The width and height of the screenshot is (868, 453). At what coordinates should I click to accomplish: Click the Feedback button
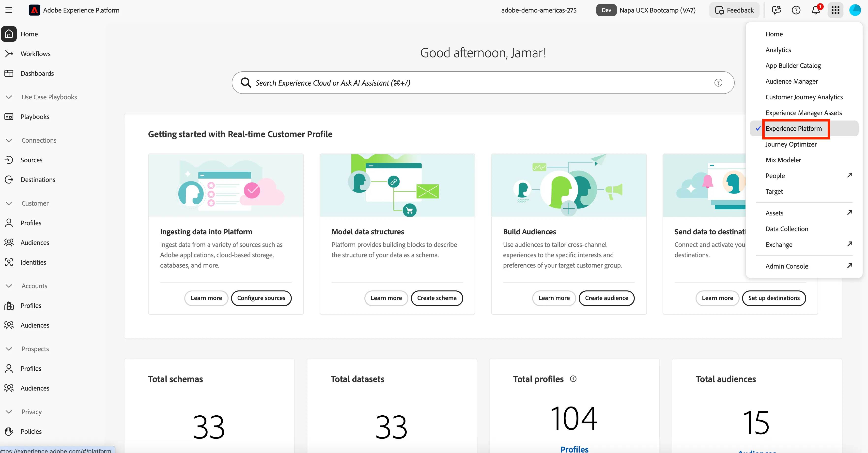734,10
